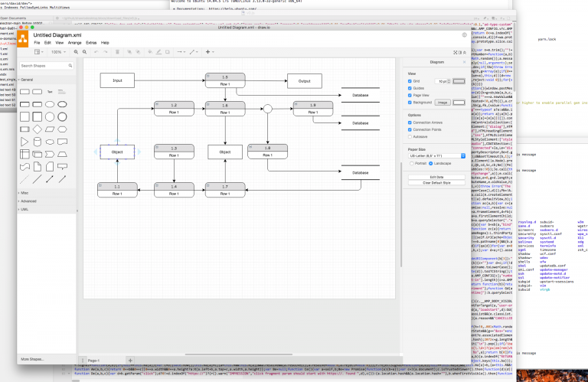Click the Search Shapes input field
588x382 pixels.
click(46, 66)
